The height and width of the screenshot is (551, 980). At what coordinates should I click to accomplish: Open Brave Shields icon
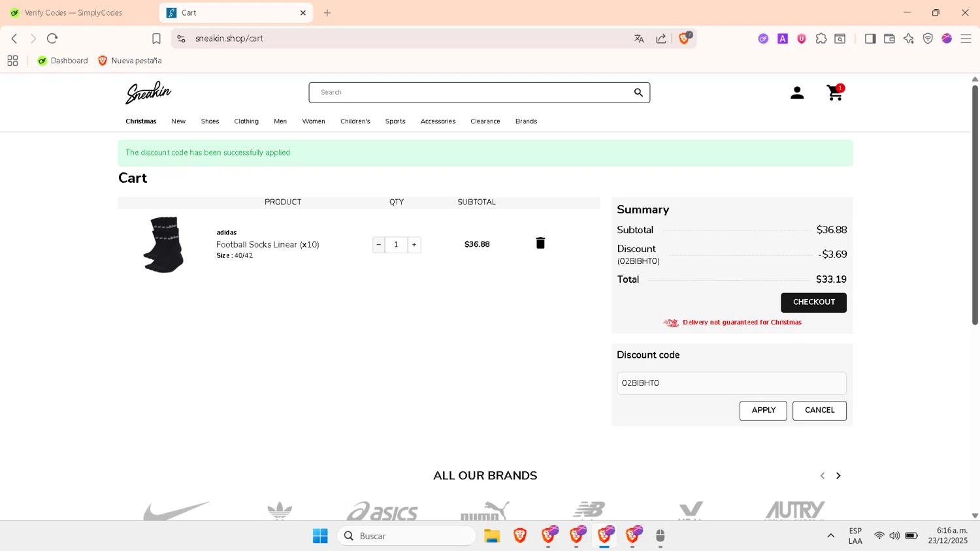pyautogui.click(x=684, y=39)
